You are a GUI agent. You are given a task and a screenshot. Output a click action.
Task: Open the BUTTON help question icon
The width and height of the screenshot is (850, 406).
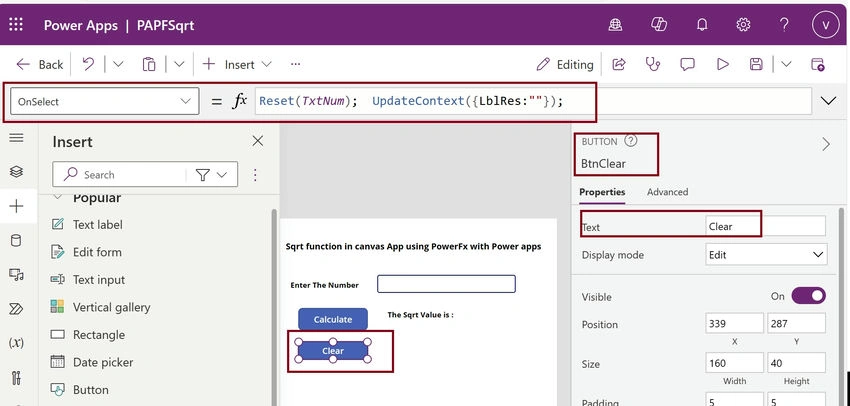point(630,141)
